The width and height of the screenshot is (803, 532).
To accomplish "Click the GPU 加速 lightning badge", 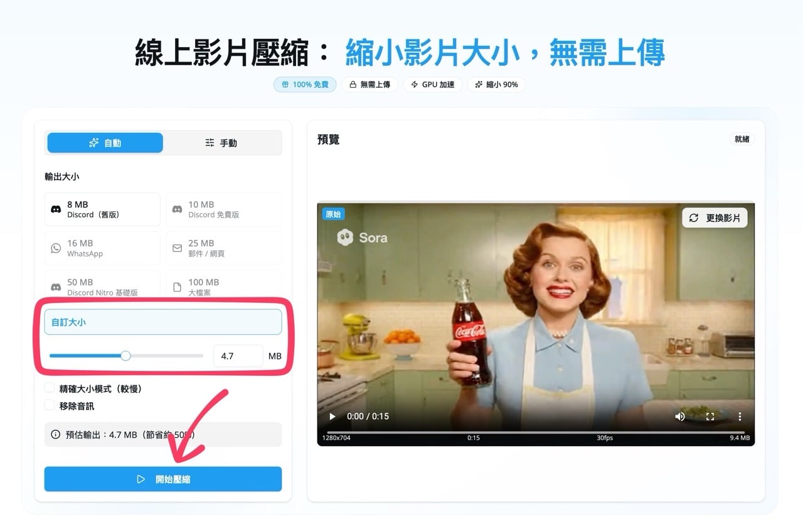I will (414, 84).
